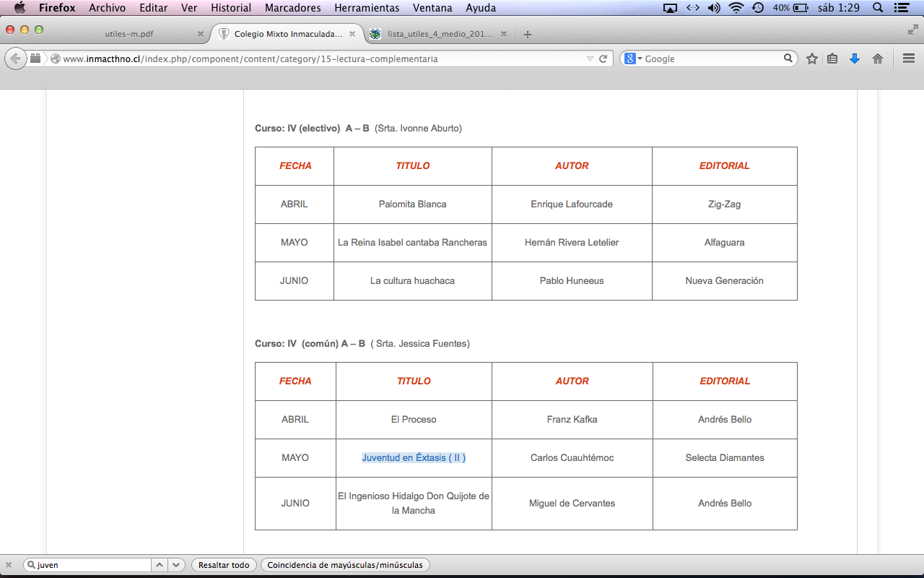Find next match with down arrow
The image size is (924, 578).
pos(178,565)
